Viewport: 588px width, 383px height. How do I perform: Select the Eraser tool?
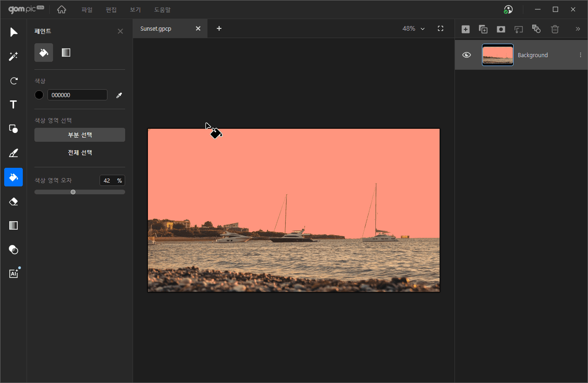[13, 201]
